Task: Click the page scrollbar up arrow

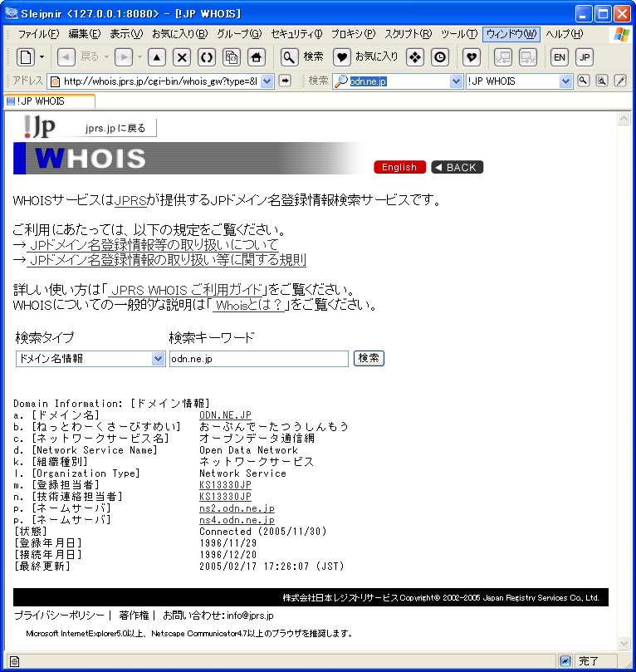Action: [x=624, y=118]
